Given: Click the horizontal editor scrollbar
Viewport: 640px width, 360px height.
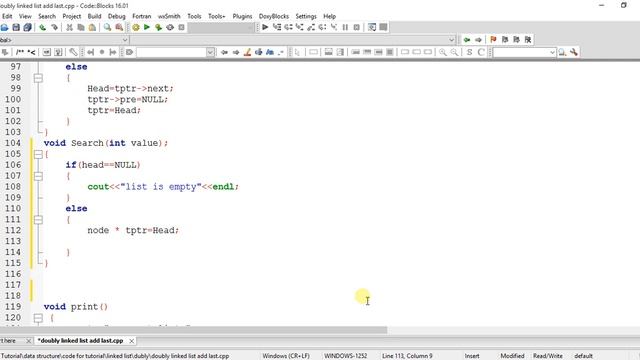Looking at the screenshot, I should [x=193, y=329].
